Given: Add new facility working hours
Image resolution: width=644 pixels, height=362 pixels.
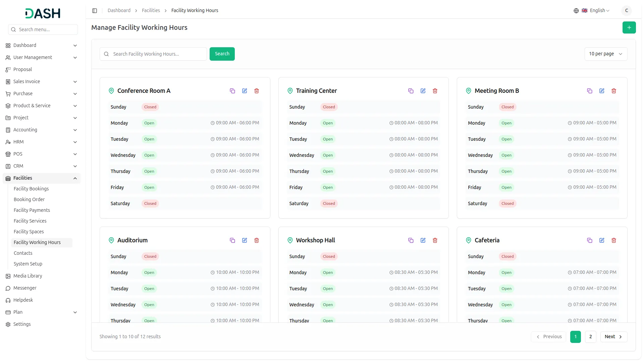Looking at the screenshot, I should 629,27.
